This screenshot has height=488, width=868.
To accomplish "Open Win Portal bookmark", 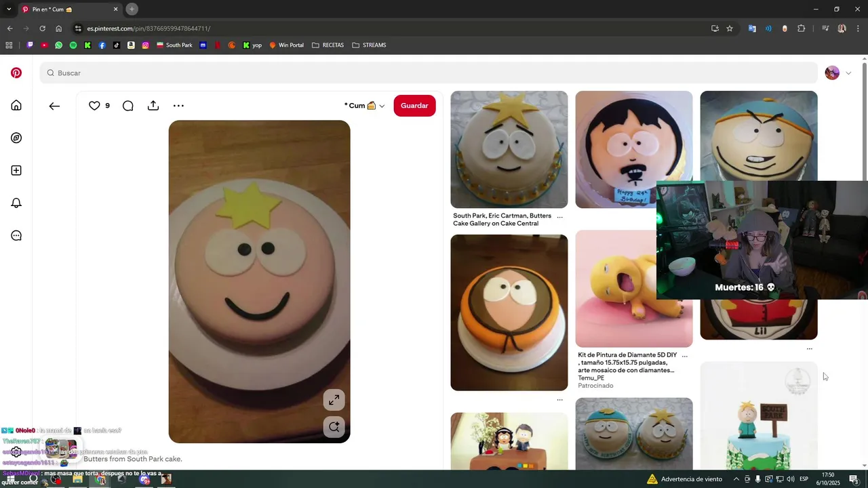I will (x=286, y=45).
